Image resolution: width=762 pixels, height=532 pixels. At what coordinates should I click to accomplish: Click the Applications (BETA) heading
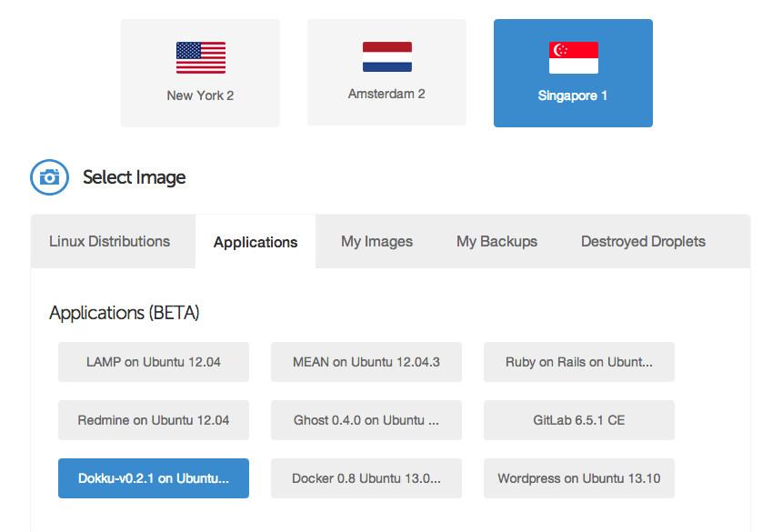tap(125, 313)
